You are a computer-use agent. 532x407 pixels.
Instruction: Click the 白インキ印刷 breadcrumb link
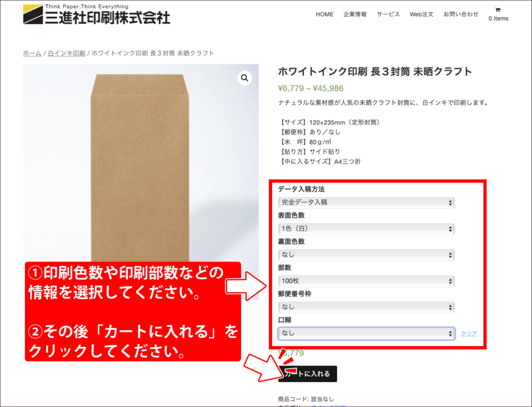[66, 54]
